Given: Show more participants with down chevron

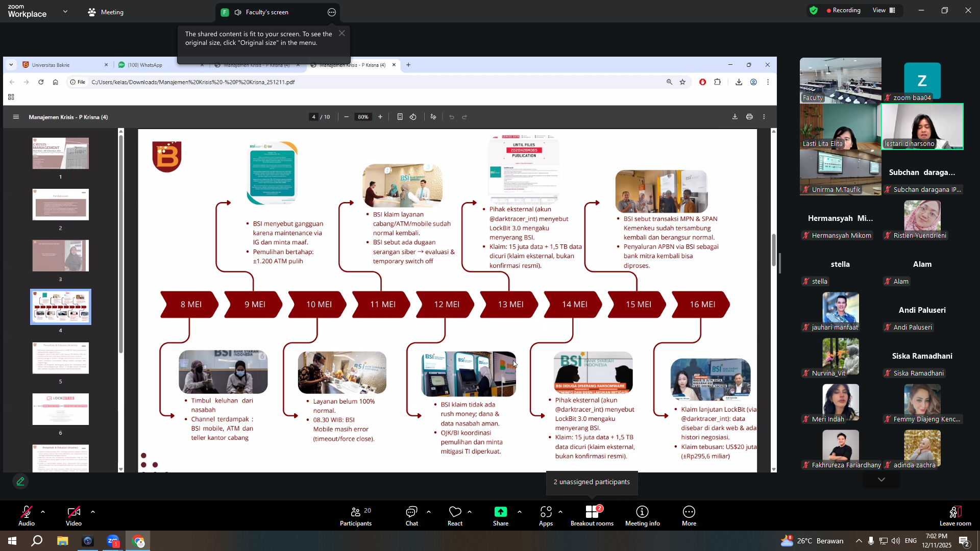Looking at the screenshot, I should pyautogui.click(x=881, y=480).
